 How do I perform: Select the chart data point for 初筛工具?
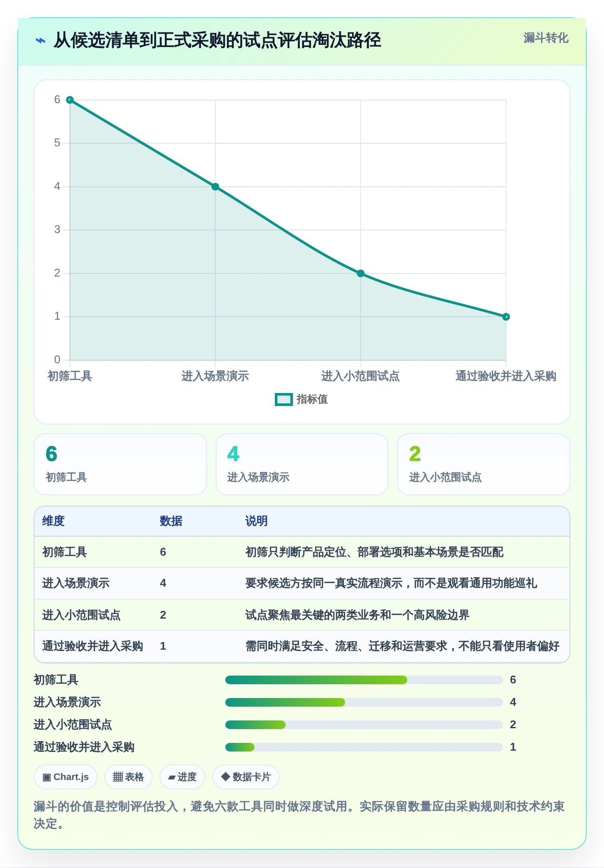tap(70, 100)
